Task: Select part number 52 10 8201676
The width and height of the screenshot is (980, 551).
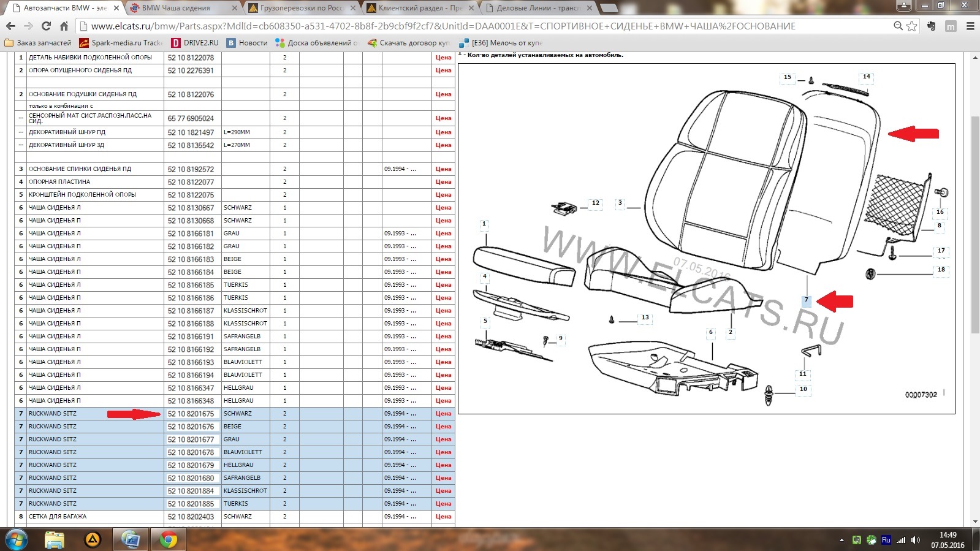Action: [x=191, y=427]
